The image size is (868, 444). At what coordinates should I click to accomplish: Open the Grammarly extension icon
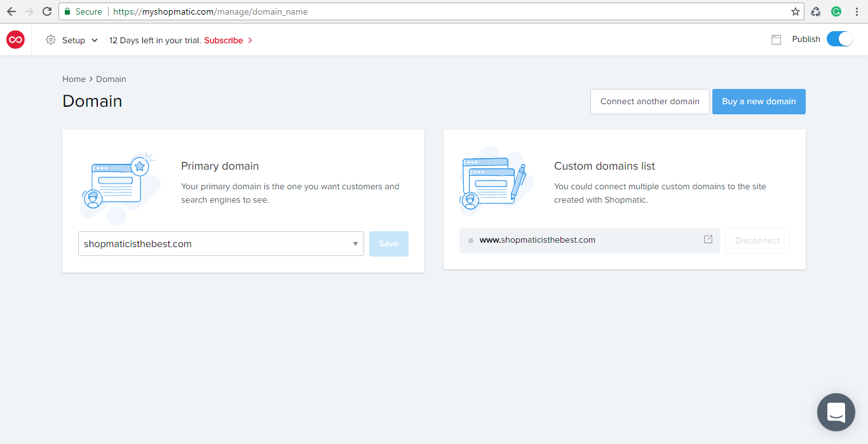tap(836, 11)
